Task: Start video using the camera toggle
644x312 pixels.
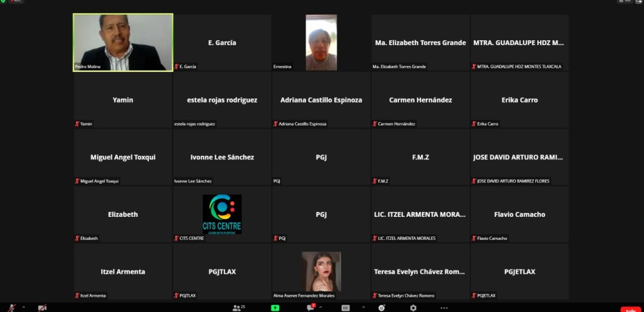Action: coord(42,308)
